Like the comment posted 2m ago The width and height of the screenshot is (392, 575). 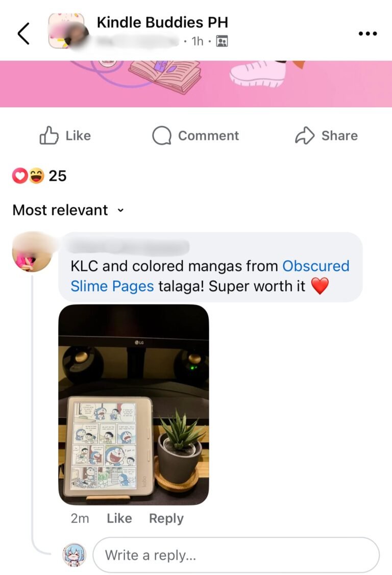click(x=119, y=518)
